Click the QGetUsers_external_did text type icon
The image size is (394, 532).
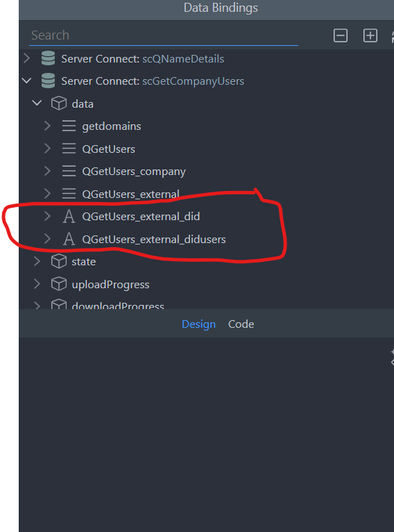tap(69, 216)
